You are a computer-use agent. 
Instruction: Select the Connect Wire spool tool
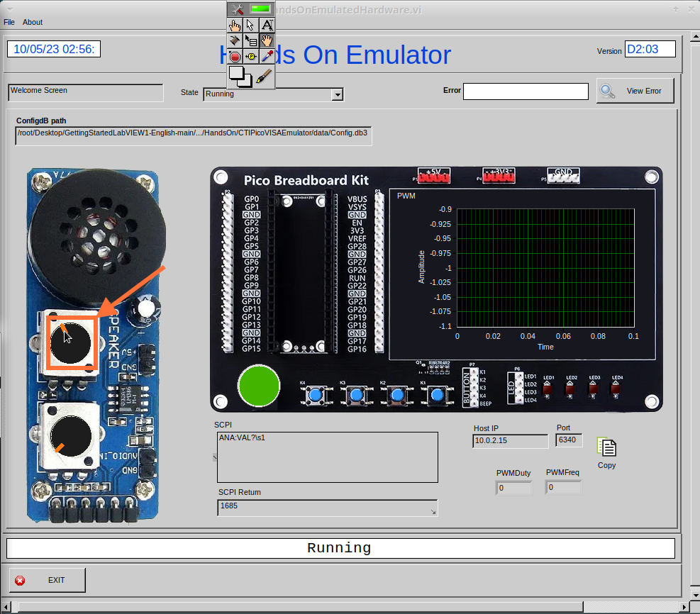(x=235, y=40)
